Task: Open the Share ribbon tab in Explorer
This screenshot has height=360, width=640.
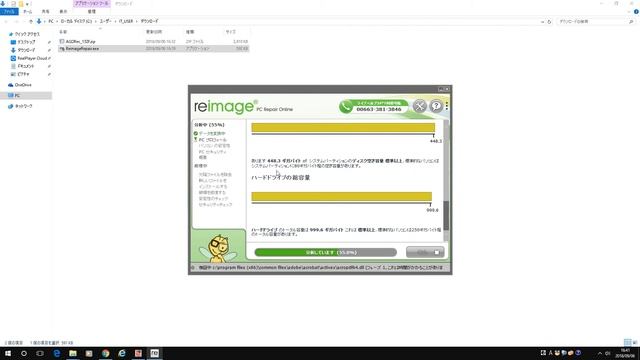Action: pyautogui.click(x=45, y=11)
